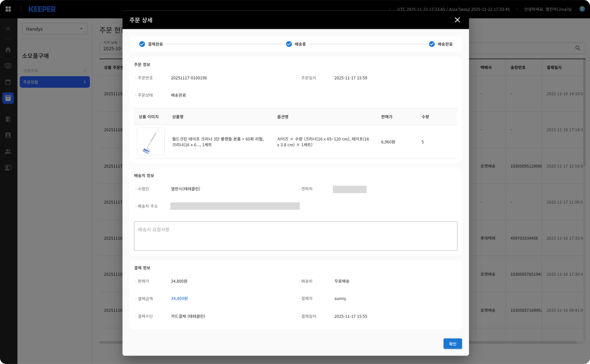Viewport: 590px width, 364px height.
Task: Go to home icon in sidebar
Action: pyautogui.click(x=8, y=50)
